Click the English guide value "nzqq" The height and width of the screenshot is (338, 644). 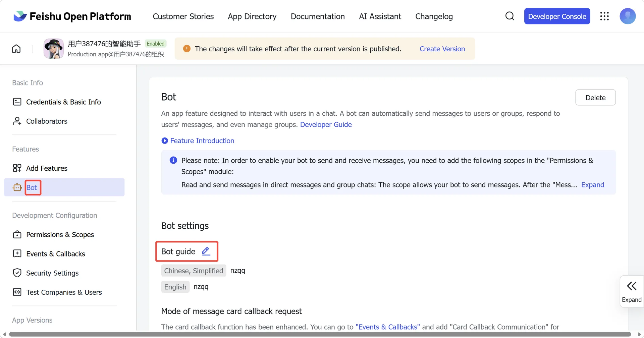(x=201, y=287)
